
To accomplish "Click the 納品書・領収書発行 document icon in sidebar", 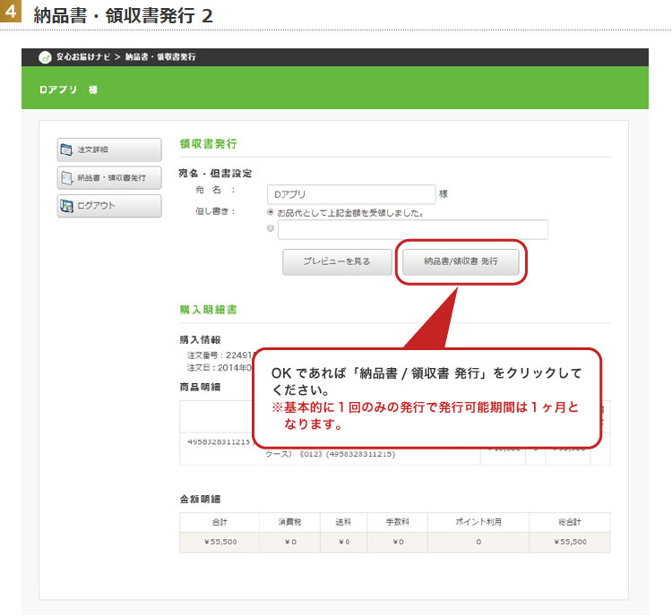I will point(66,177).
